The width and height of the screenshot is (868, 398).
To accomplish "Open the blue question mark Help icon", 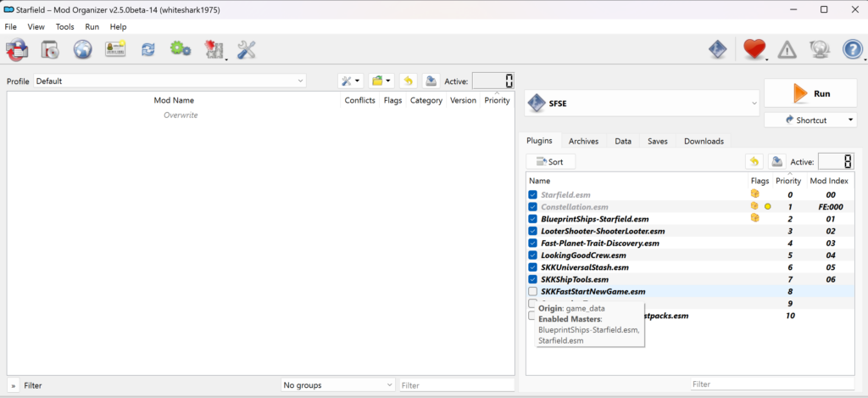I will [853, 50].
